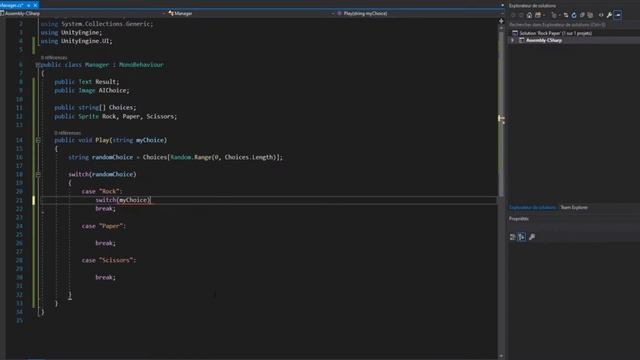
Task: Collapse all items in Solution Explorer
Action: coord(582,15)
